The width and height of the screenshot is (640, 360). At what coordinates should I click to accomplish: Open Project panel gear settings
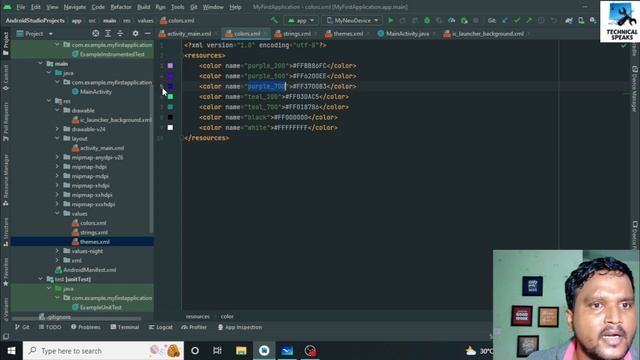[x=136, y=33]
